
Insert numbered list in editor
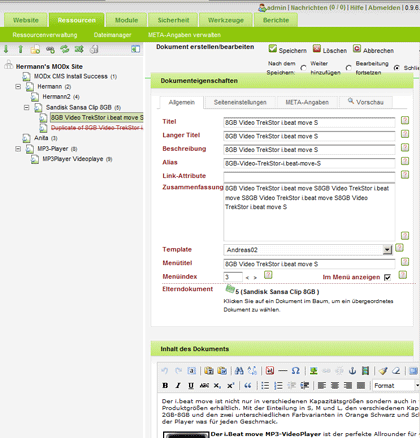278,386
